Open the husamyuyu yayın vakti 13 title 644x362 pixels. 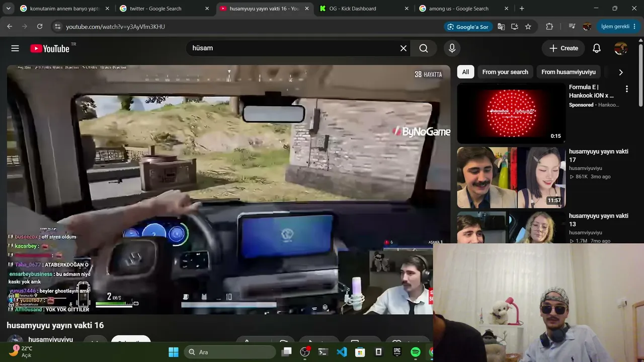599,220
